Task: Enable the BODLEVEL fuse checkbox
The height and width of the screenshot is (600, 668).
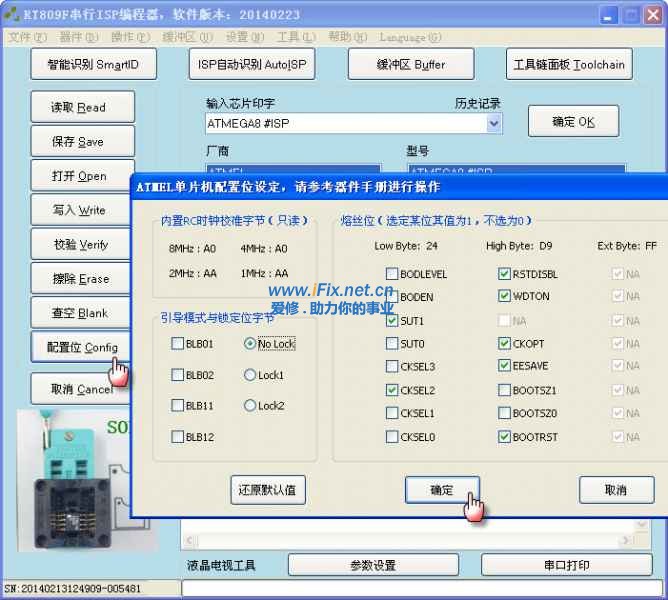Action: (392, 274)
